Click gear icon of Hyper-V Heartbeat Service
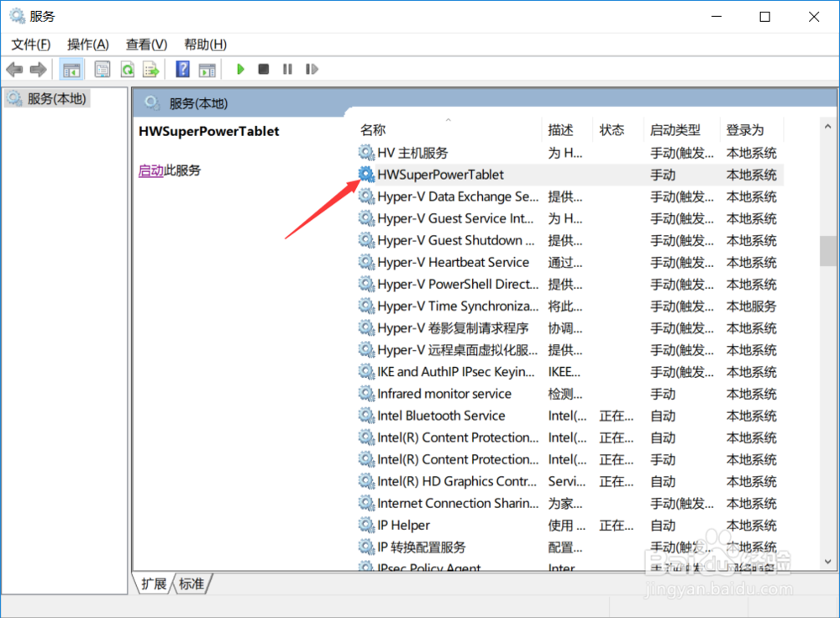 click(x=366, y=263)
